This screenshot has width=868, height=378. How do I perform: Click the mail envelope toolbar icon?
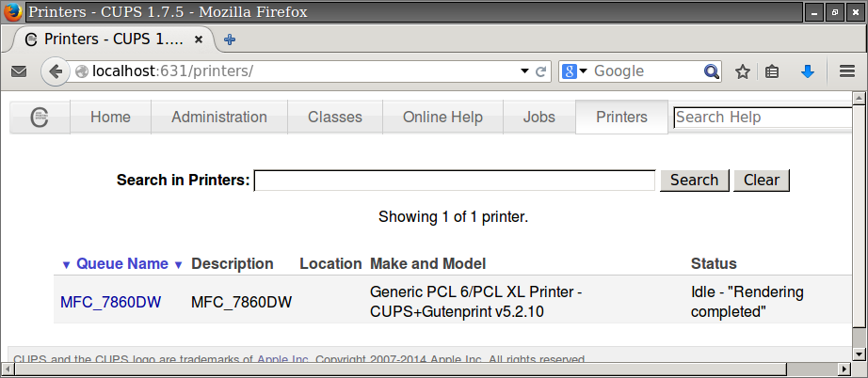(19, 71)
